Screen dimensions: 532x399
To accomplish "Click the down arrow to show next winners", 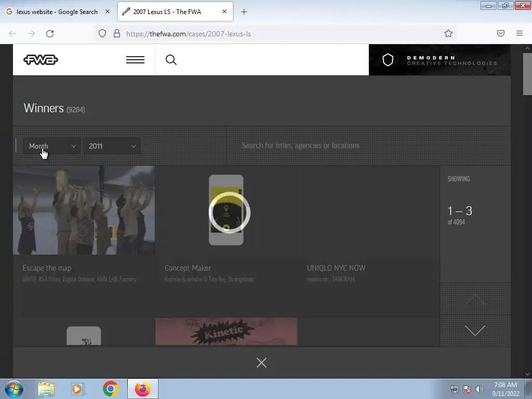I will (x=475, y=330).
